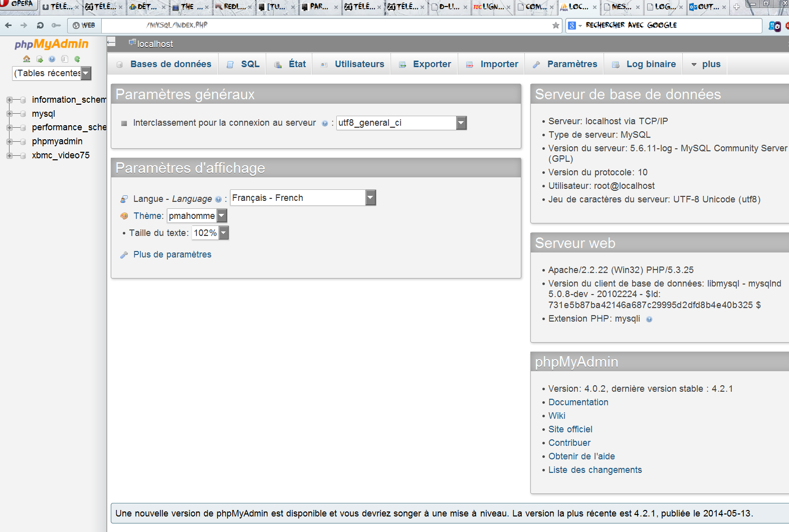The height and width of the screenshot is (532, 789).
Task: Click the Google search engine icon
Action: [x=572, y=25]
